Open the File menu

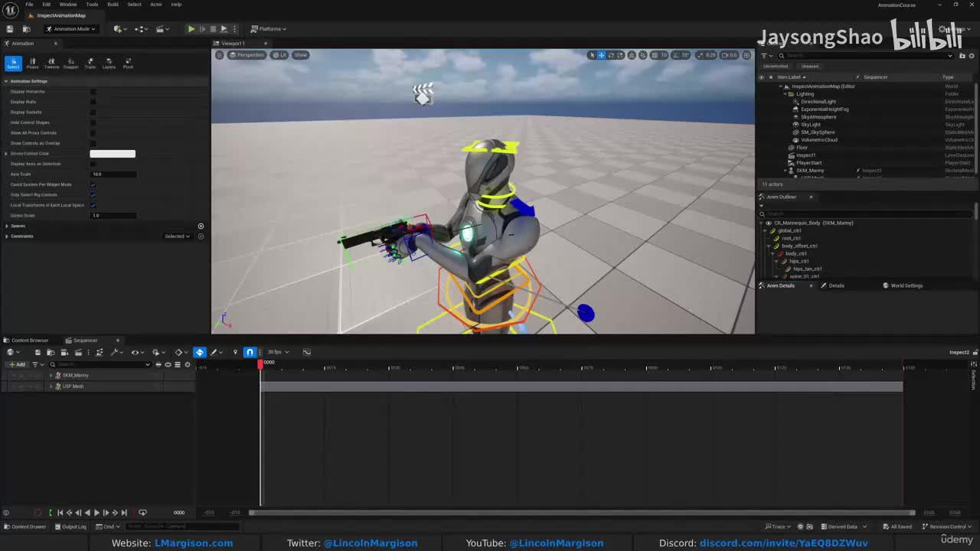29,5
